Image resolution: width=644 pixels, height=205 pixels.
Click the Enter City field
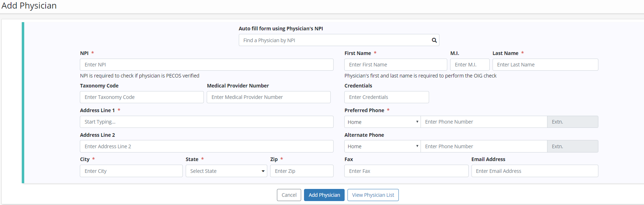[x=131, y=171]
